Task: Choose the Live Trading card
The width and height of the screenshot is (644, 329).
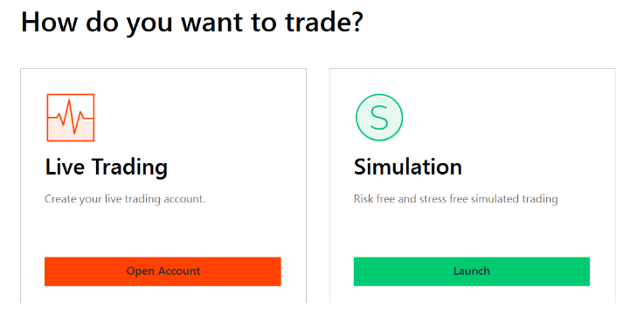Action: (163, 185)
